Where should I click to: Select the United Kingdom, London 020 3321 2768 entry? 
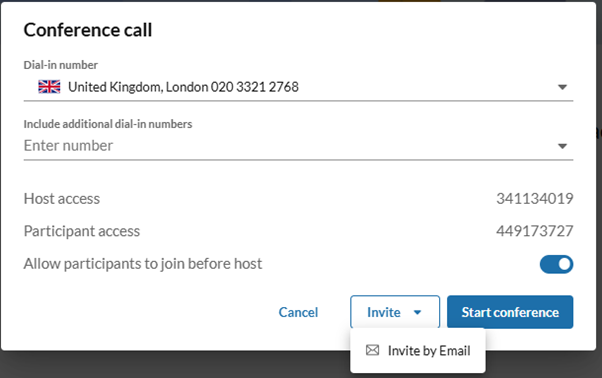184,87
